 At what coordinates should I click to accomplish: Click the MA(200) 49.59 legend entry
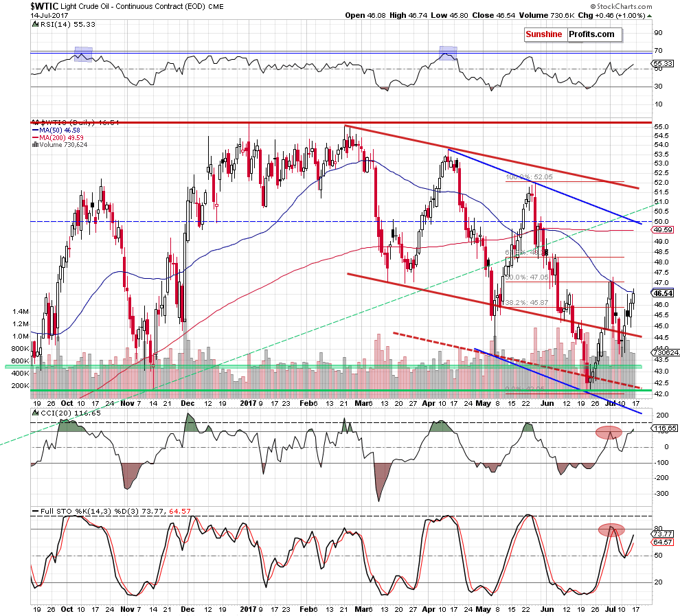click(x=61, y=138)
